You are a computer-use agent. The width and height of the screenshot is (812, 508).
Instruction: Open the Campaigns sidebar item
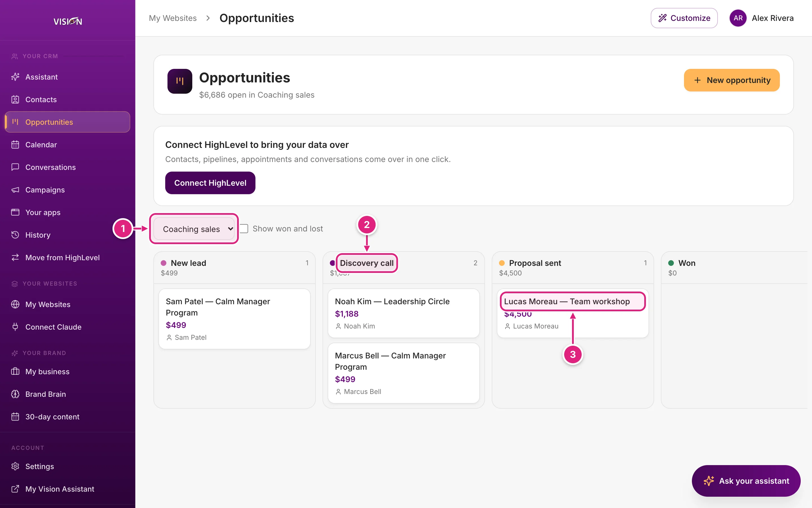pyautogui.click(x=67, y=190)
